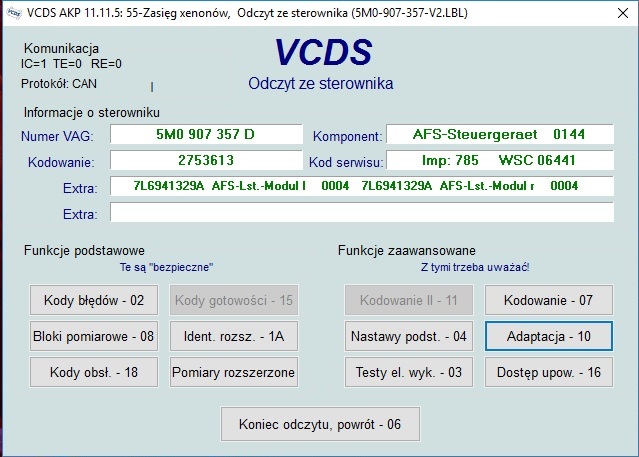This screenshot has height=457, width=639.
Task: Click the 'Z tymi trzeba uważać!' warning text
Action: (475, 267)
